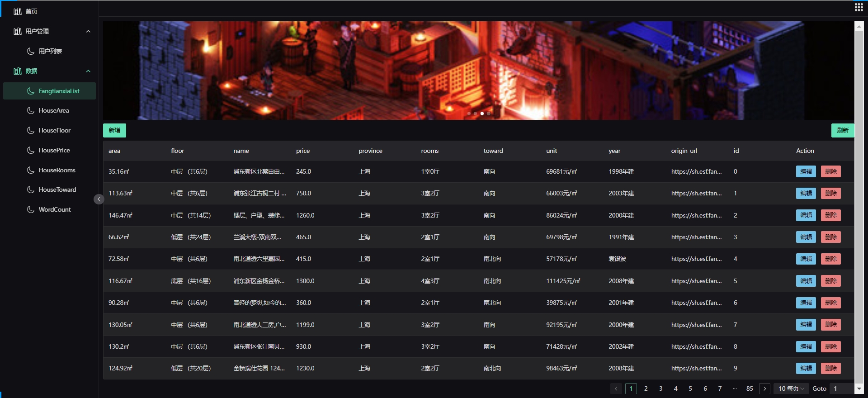Screen dimensions: 868x398
Task: Click 编辑 for row with id 0
Action: point(806,171)
